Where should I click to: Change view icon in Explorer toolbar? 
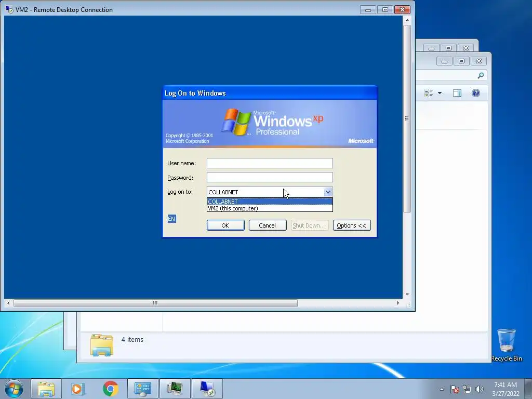[x=429, y=93]
